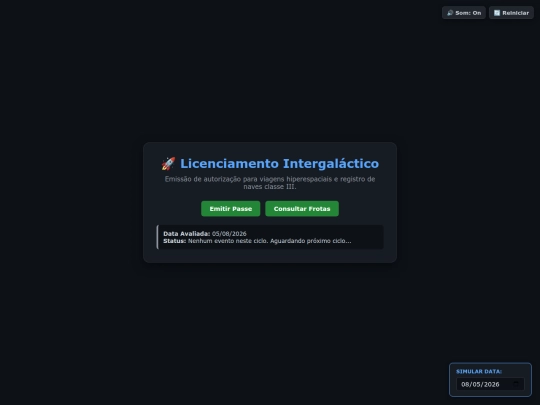Click the Data Avaliada: 05/08/2026 line
The image size is (540, 405).
205,233
